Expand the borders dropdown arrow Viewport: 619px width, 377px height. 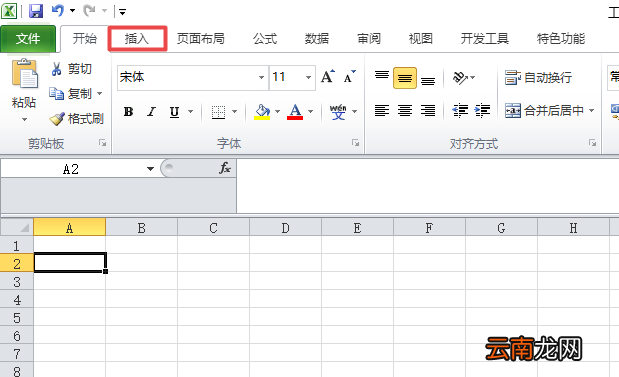coord(234,112)
